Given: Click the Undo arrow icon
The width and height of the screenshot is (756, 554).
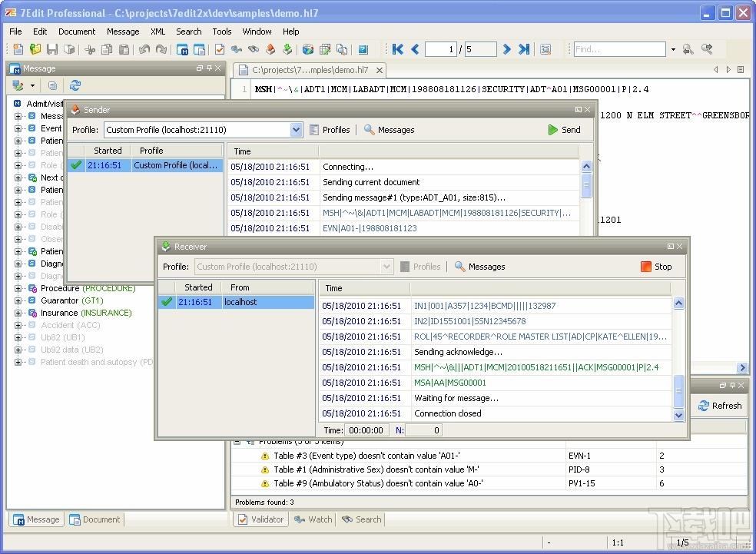Looking at the screenshot, I should pyautogui.click(x=144, y=49).
